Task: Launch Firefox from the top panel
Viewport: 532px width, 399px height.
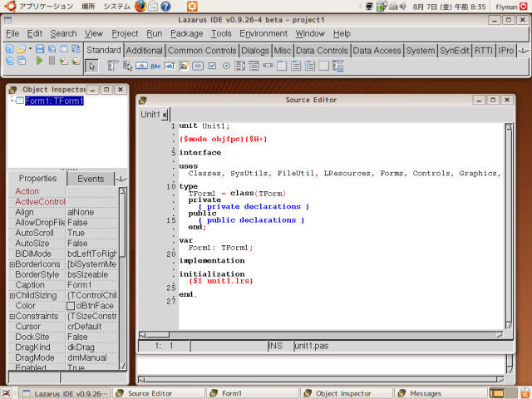Action: (140, 6)
